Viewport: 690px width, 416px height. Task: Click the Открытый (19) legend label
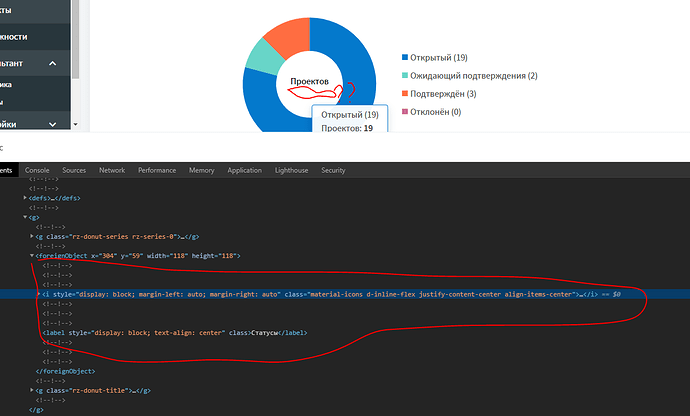pos(439,58)
